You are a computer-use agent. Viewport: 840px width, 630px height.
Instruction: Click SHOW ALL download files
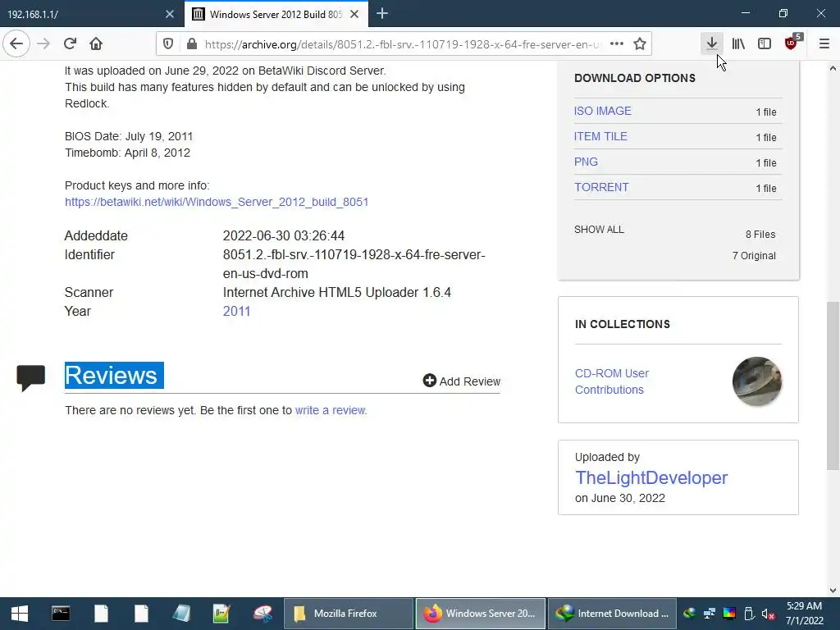(599, 230)
